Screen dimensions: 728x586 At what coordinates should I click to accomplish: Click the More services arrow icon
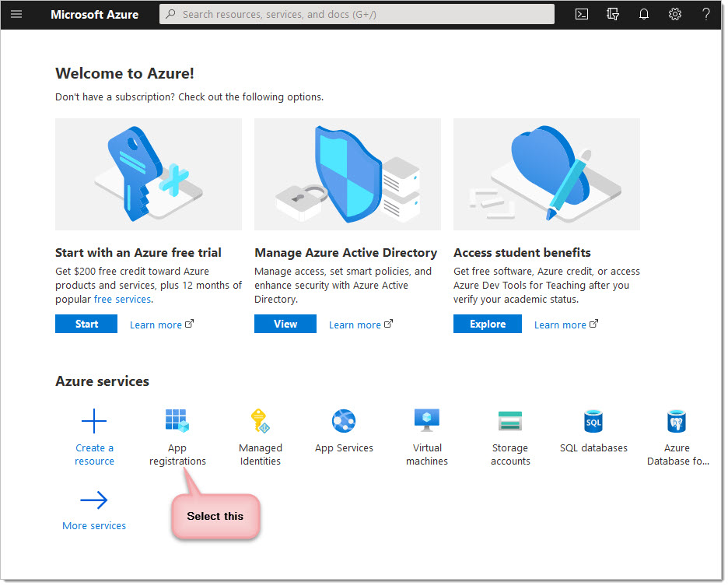94,500
